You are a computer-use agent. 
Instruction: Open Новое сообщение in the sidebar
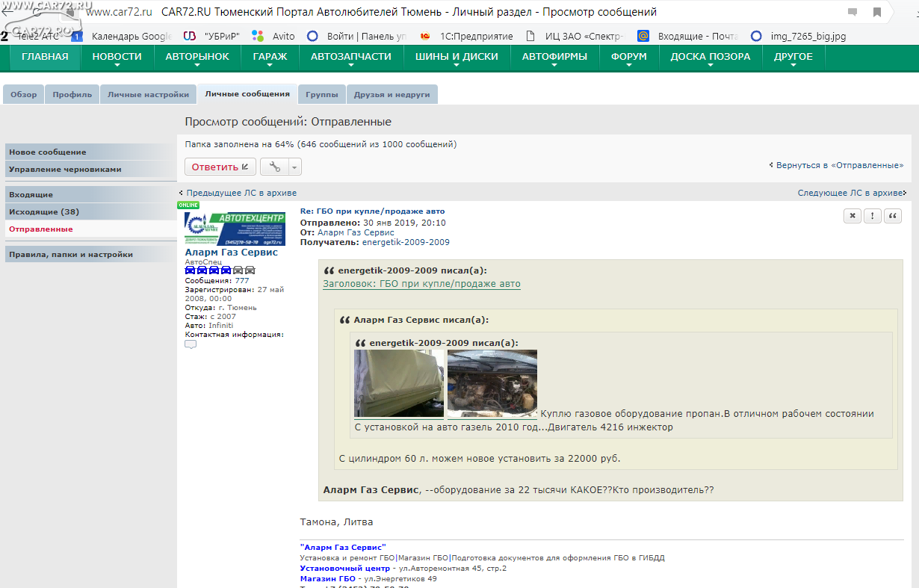pos(90,152)
